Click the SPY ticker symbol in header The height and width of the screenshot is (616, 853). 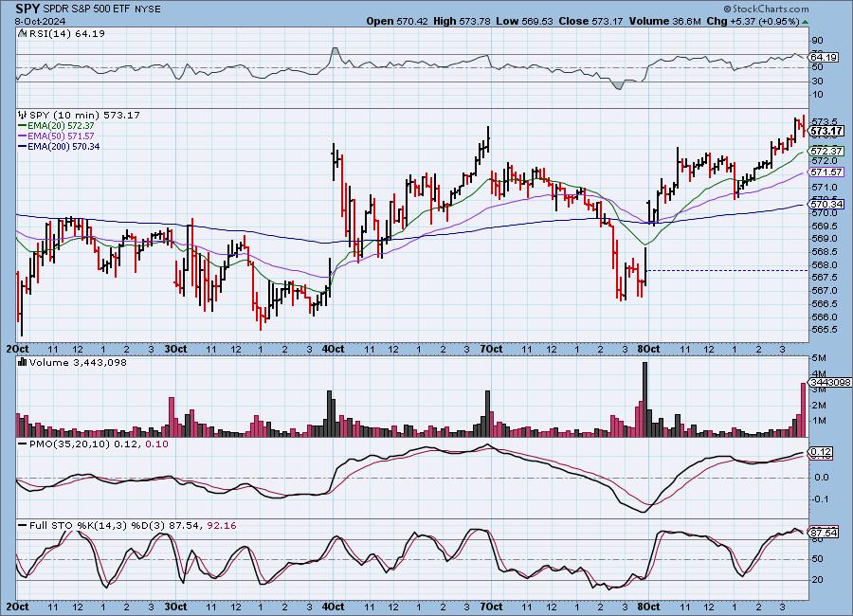click(x=27, y=9)
